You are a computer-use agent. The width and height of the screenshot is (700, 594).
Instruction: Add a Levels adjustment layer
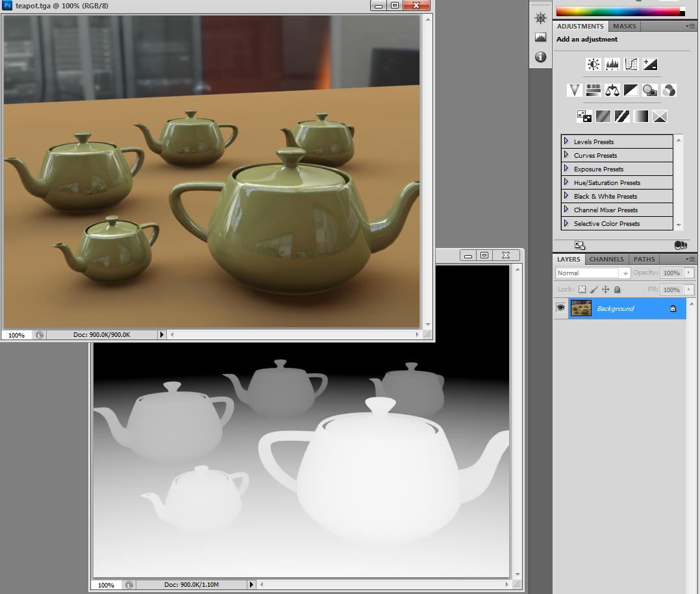click(x=612, y=65)
